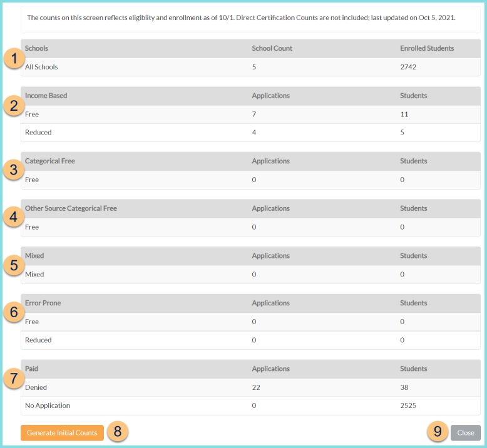
Task: Click callout 9 next to Close button
Action: 438,432
